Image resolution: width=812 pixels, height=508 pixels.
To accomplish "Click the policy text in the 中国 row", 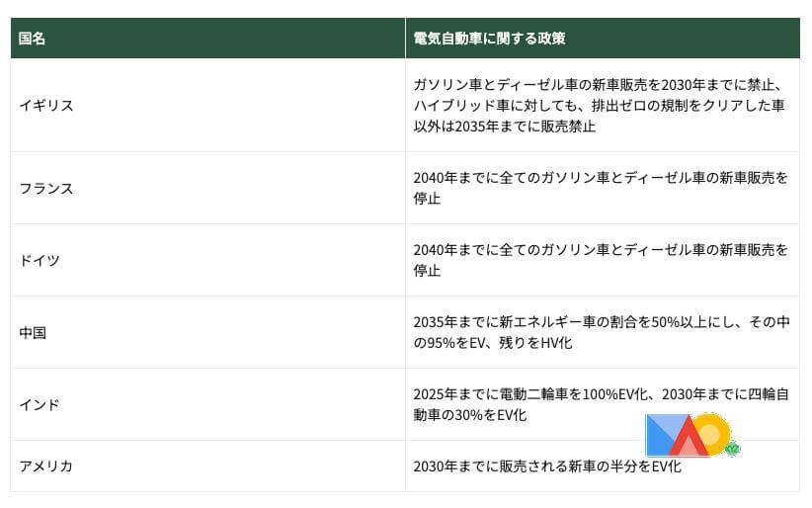I will coord(601,332).
